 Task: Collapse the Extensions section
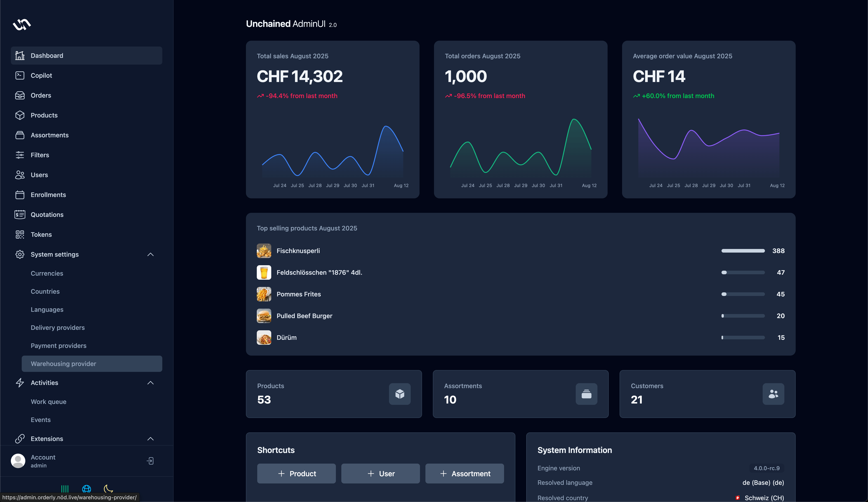click(x=151, y=439)
